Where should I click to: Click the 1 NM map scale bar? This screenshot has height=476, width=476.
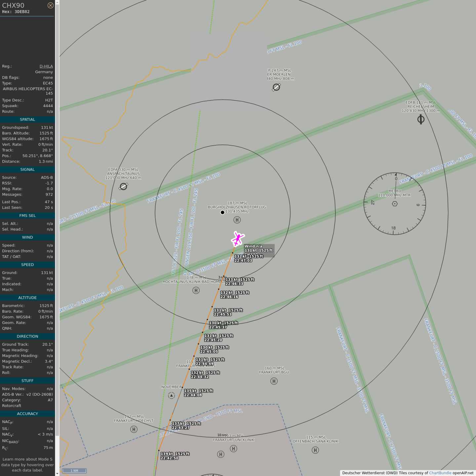[74, 471]
